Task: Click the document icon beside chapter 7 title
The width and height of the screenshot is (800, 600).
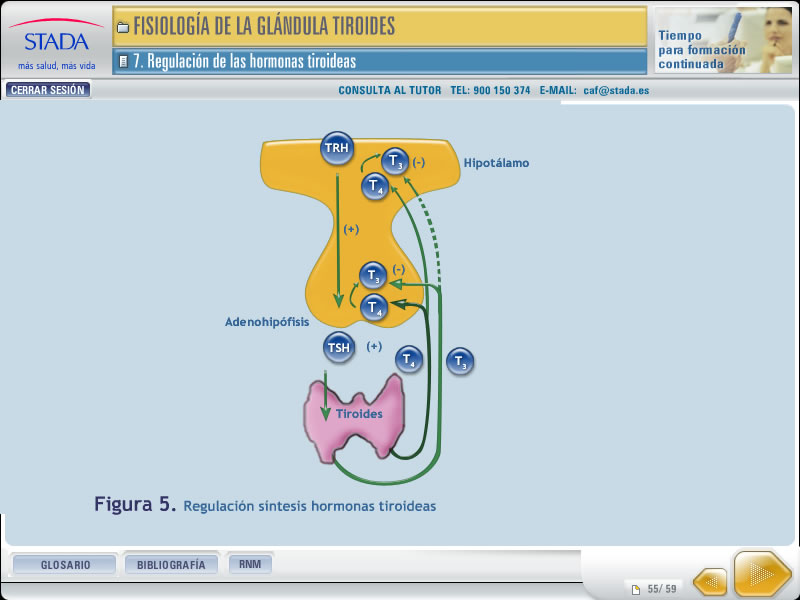Action: click(x=123, y=62)
